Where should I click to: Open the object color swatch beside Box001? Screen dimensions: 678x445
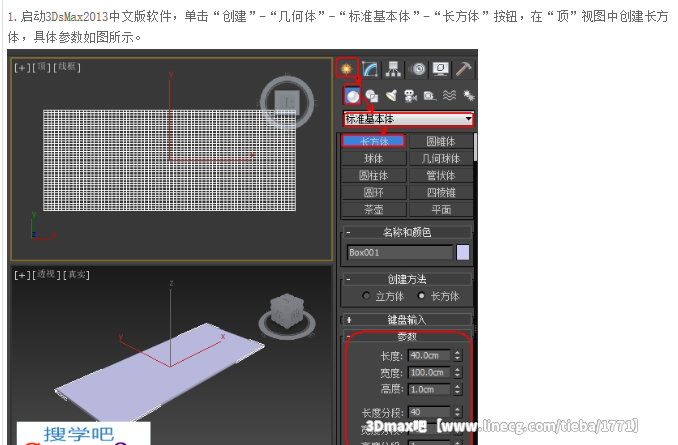point(463,253)
